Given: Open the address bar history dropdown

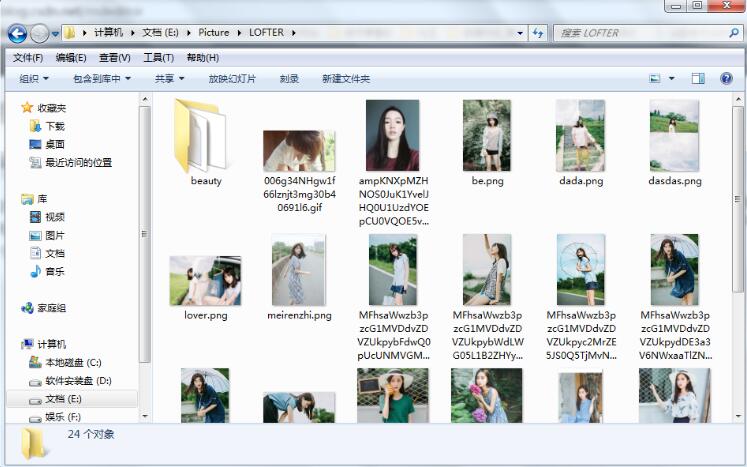Looking at the screenshot, I should tap(520, 33).
